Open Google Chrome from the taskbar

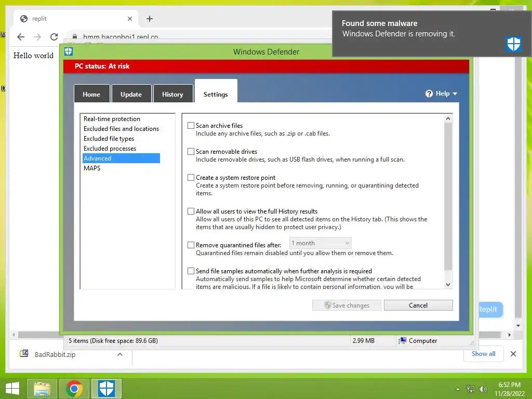tap(74, 389)
